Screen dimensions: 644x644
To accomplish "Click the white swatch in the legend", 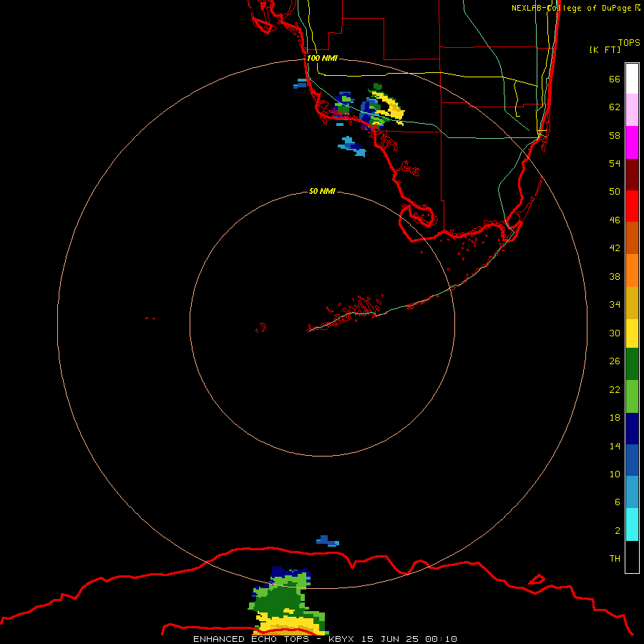I will click(632, 79).
